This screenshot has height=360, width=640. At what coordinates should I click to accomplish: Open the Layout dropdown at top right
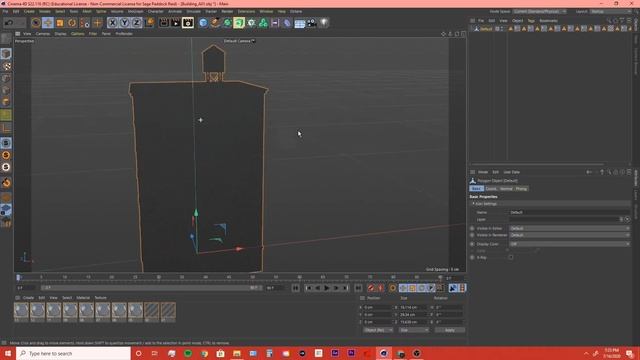pos(610,11)
